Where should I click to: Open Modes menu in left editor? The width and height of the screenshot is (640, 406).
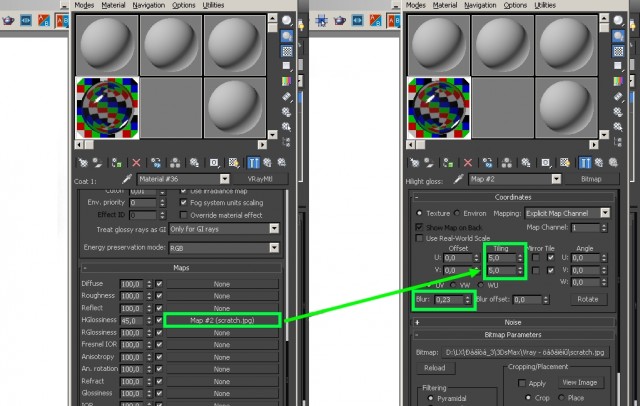tap(84, 5)
